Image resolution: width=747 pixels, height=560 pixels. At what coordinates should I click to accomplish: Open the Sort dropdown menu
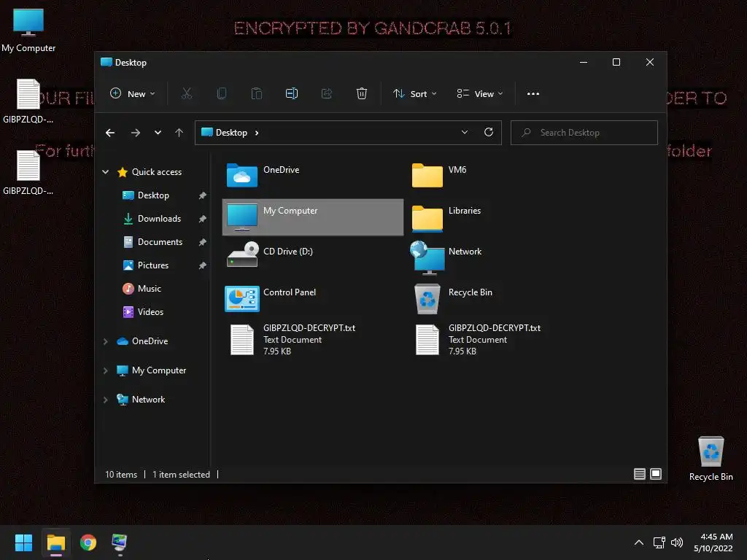tap(415, 94)
